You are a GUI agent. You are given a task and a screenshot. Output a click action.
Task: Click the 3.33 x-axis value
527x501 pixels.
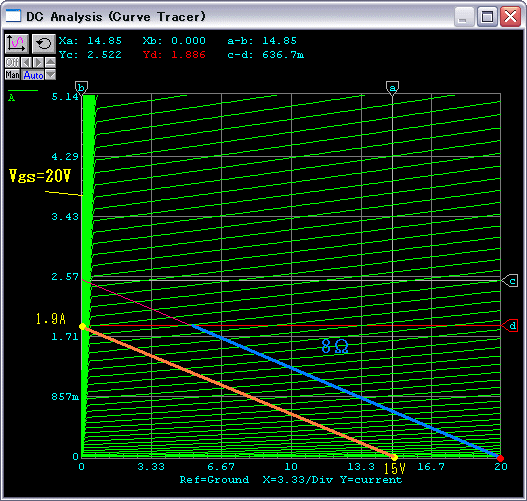[x=151, y=467]
